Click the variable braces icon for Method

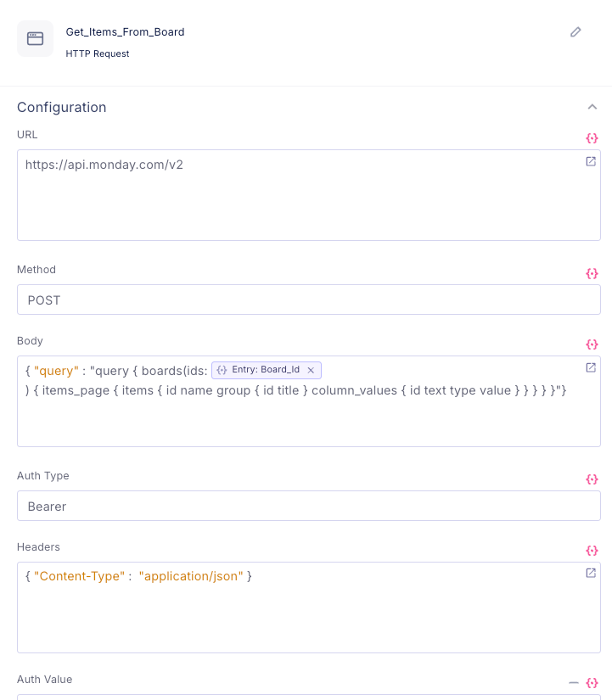click(592, 273)
